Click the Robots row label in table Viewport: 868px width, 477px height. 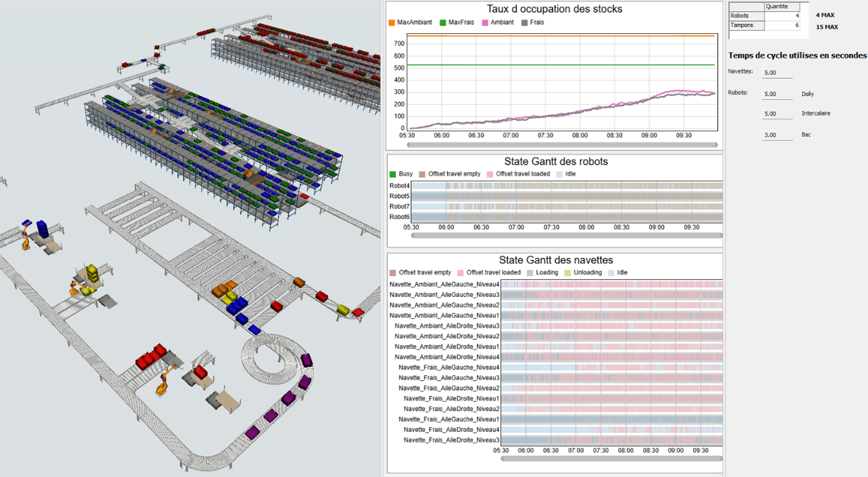click(x=747, y=16)
